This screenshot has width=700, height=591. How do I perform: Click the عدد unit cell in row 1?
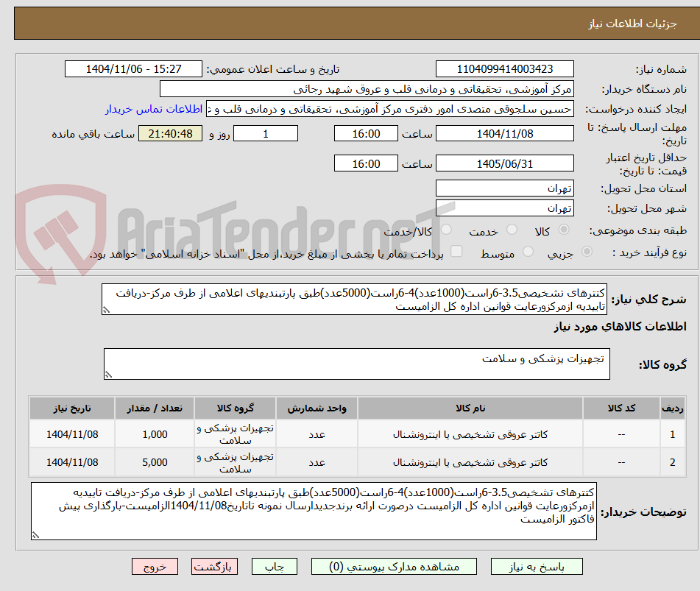click(317, 434)
